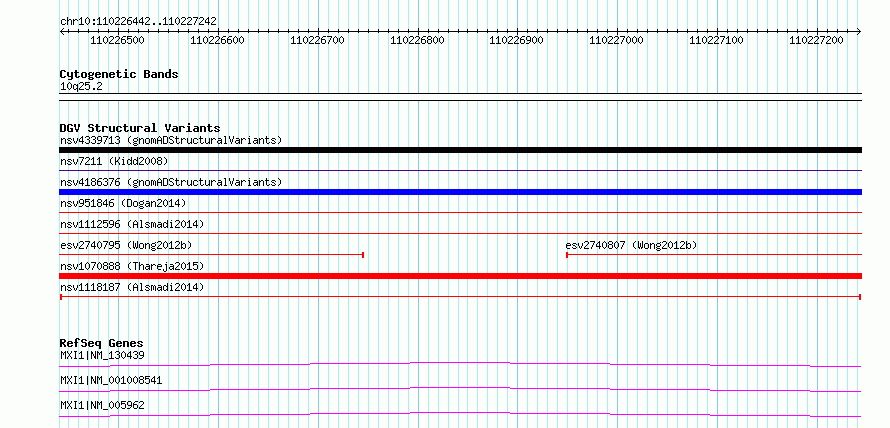Click the right end cap of nsv1118187
Viewport: 890px width, 428px height.
[860, 297]
